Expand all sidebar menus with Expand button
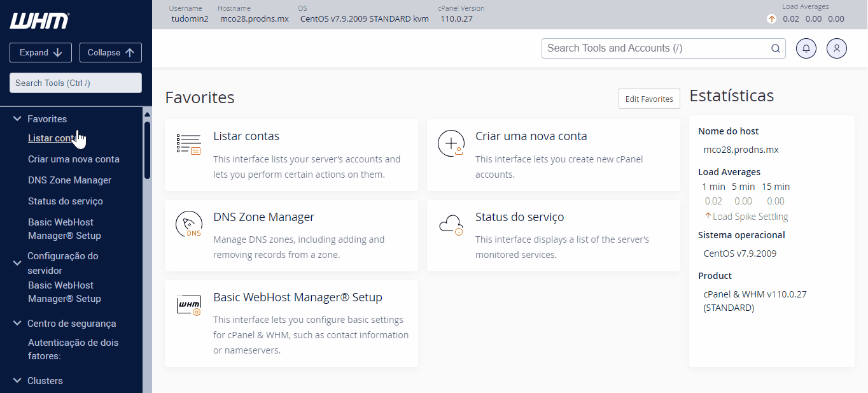This screenshot has height=393, width=868. click(41, 53)
